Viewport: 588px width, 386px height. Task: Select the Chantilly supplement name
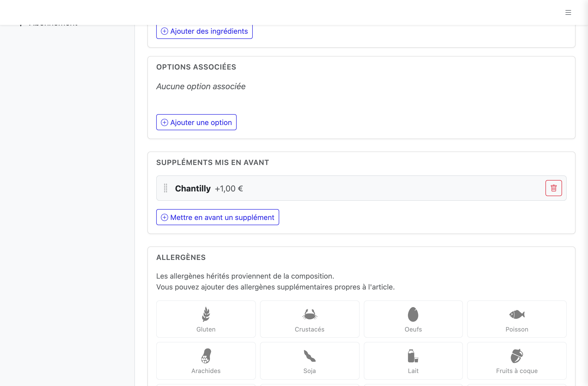coord(193,188)
